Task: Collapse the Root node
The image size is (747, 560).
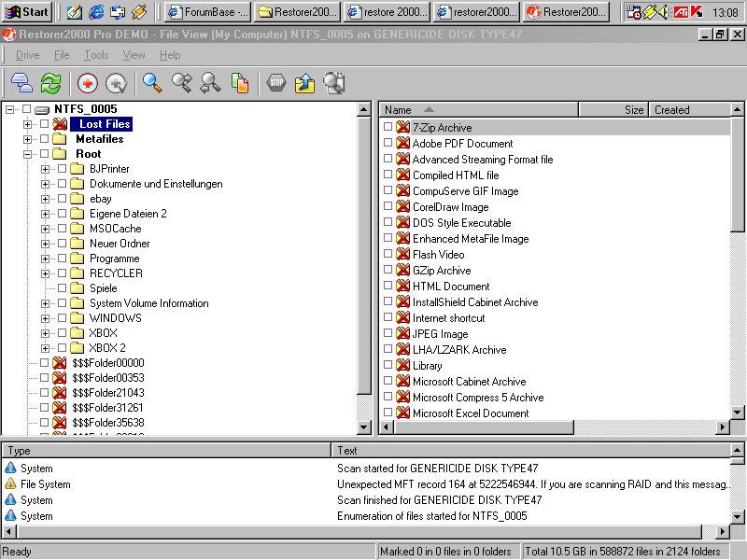Action: click(28, 154)
